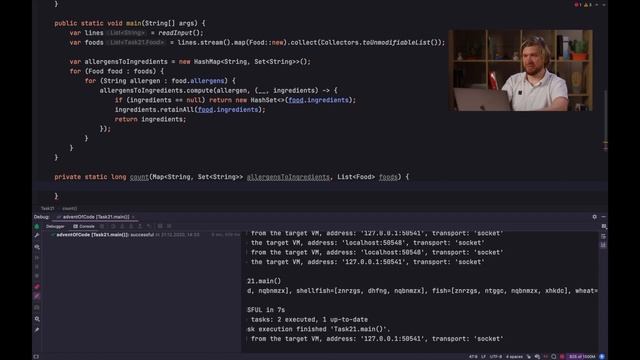640x360 pixels.
Task: Switch to the Console tab
Action: (x=84, y=226)
